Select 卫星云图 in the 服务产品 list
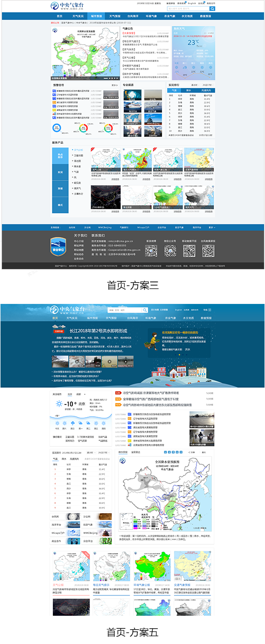Screen dimensions: 265x644 [78, 155]
